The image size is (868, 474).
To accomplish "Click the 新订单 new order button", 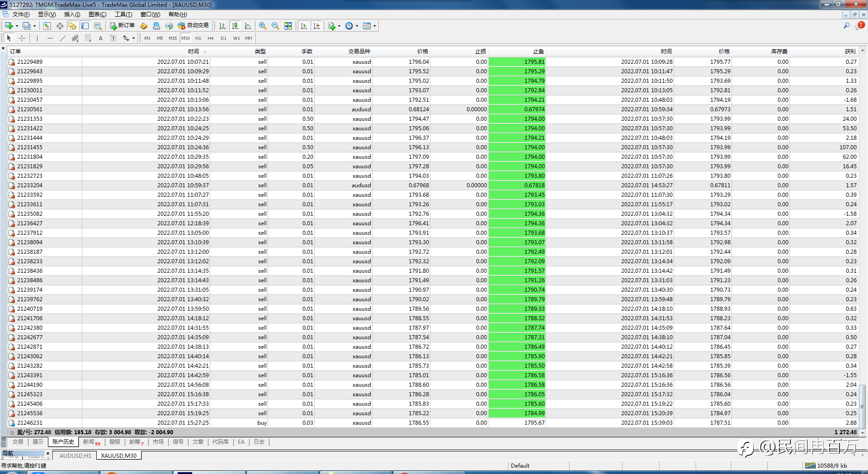I will [x=122, y=26].
